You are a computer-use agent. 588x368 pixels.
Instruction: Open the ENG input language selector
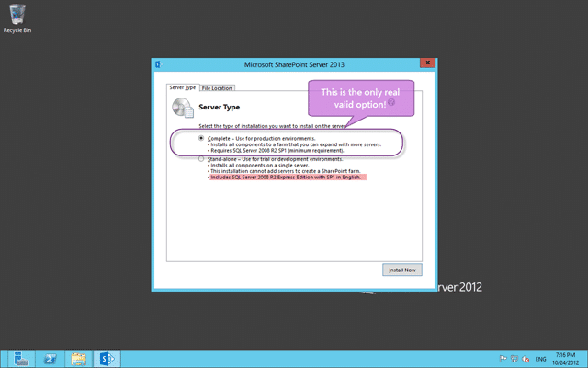coord(540,359)
